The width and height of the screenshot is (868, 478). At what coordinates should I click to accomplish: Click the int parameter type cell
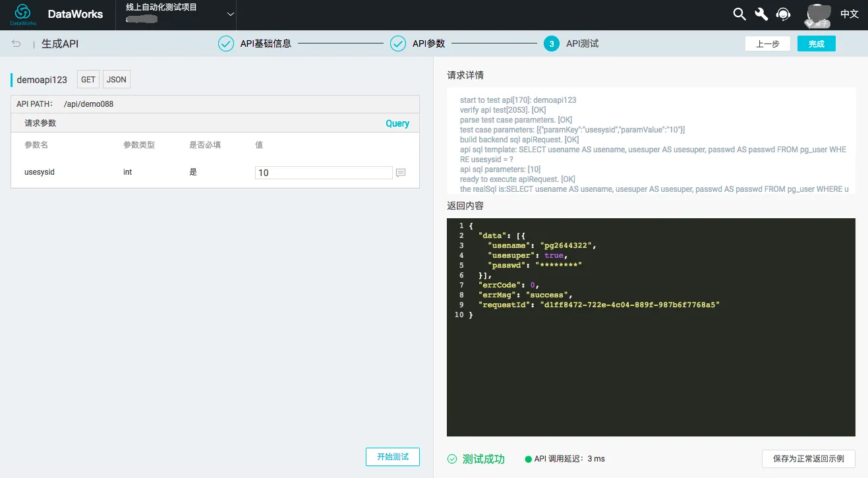click(128, 172)
